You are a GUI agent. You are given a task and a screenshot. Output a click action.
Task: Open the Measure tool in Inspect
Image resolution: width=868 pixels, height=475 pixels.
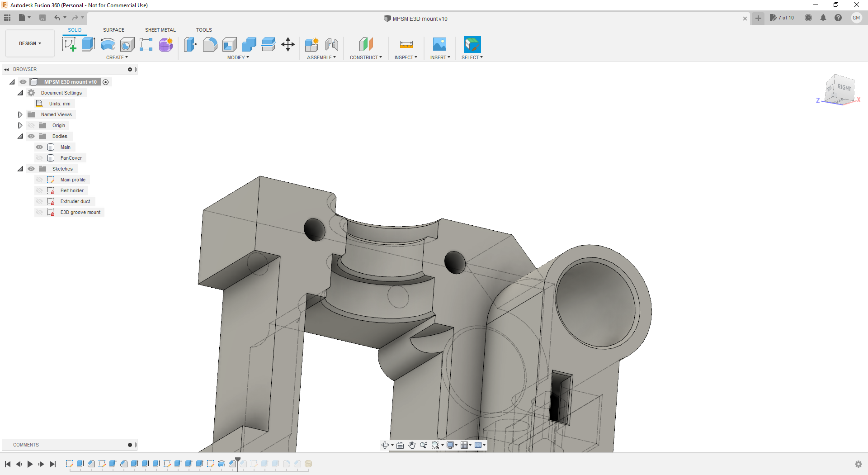point(406,44)
